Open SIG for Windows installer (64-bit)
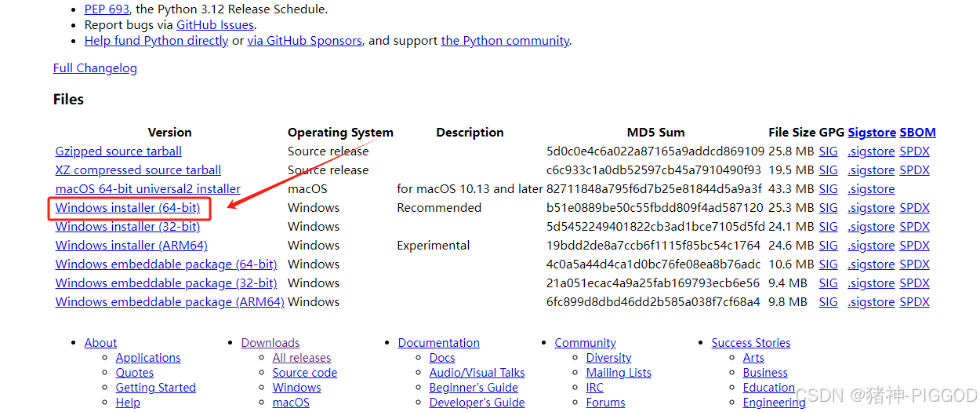 click(828, 208)
